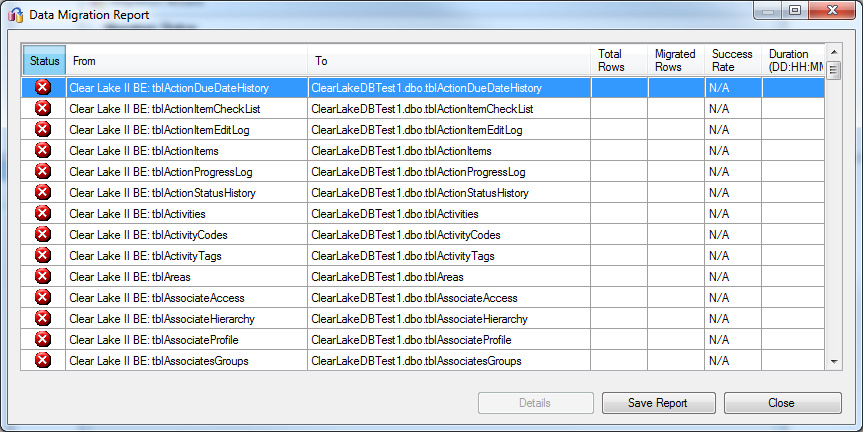Click N/A success rate for tblAreas row
This screenshot has width=863, height=432.
tap(733, 276)
